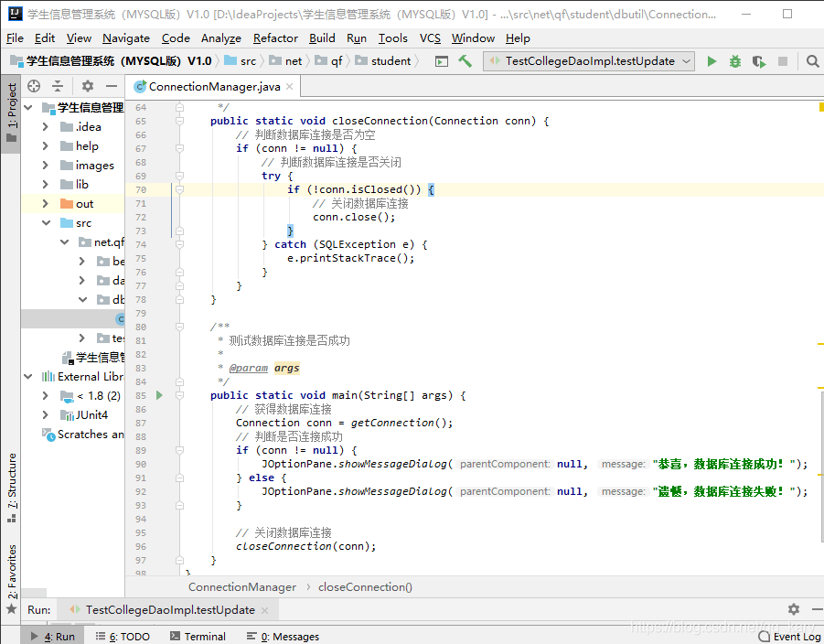Select the net.qf package in tree
The height and width of the screenshot is (644, 824).
102,241
